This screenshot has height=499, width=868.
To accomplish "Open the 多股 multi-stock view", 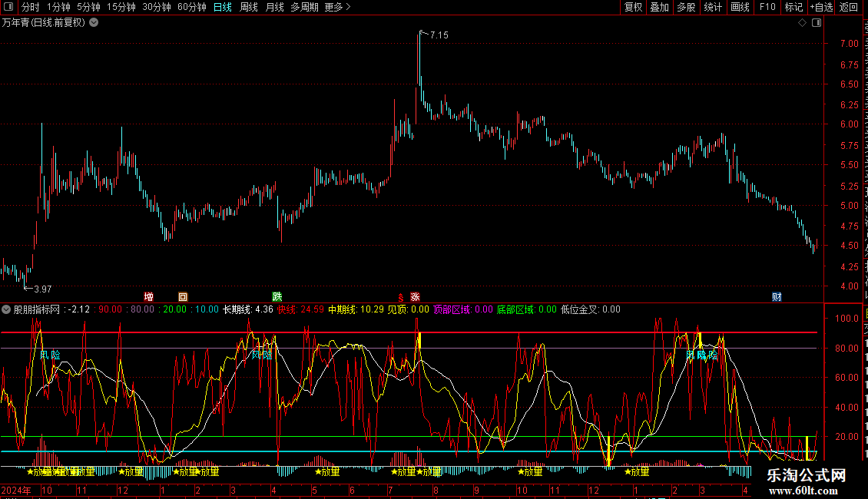I will coord(686,7).
